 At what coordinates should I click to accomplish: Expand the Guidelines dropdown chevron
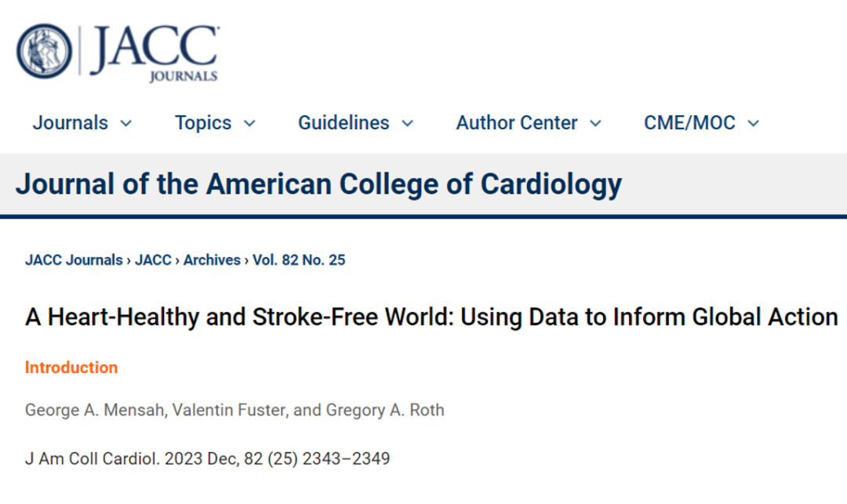[408, 124]
